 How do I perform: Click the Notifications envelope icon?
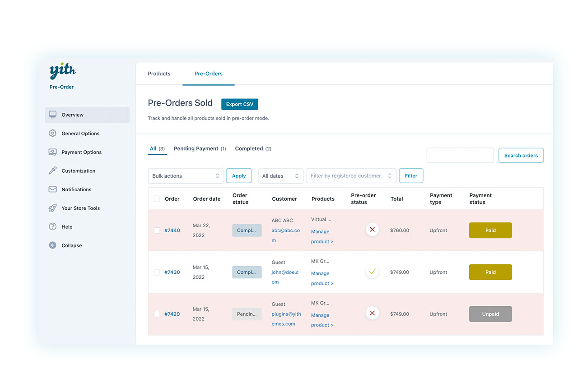coord(53,189)
